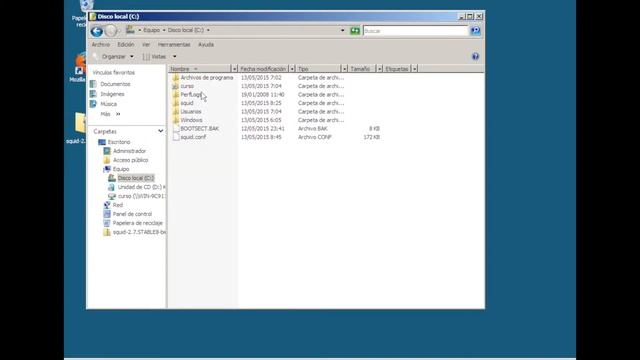Open the Ayuda menu

coord(206,44)
